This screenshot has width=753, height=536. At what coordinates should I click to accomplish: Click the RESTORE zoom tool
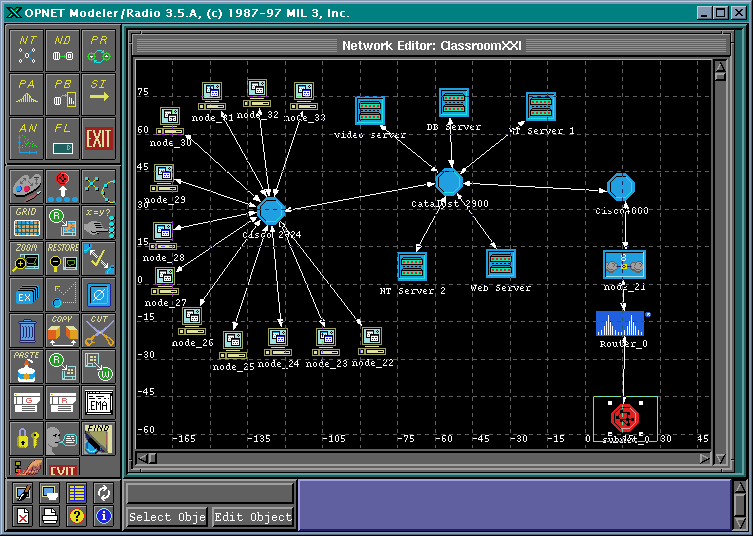63,257
